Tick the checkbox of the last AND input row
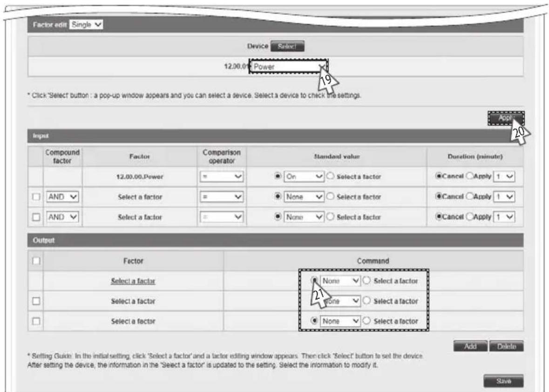 pos(36,217)
